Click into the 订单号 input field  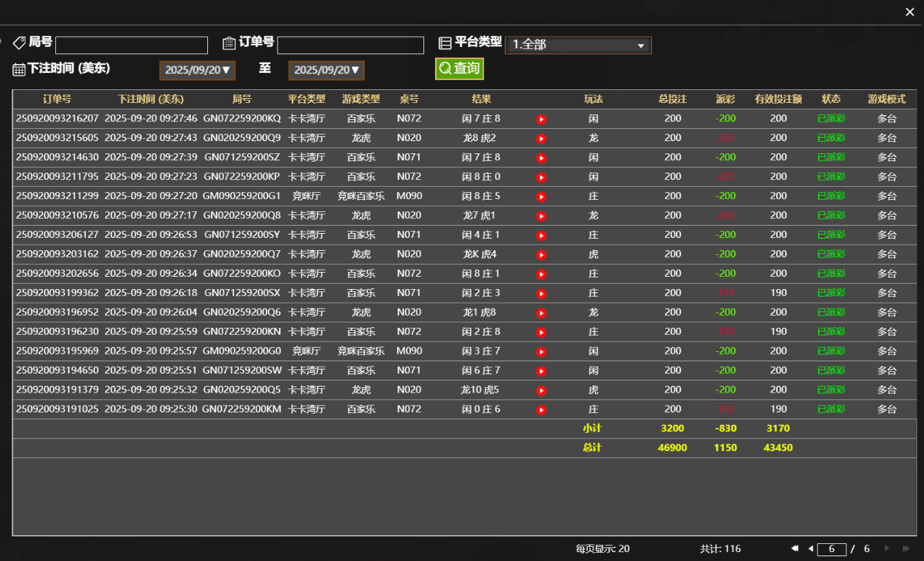click(350, 44)
